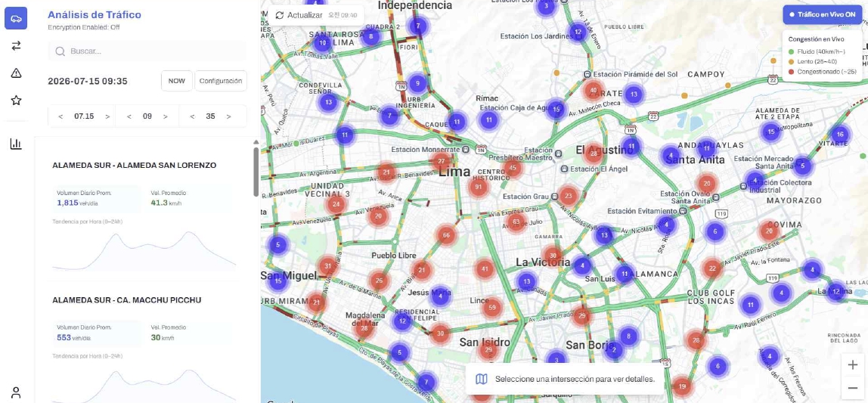Image resolution: width=868 pixels, height=403 pixels.
Task: Select the red cluster marker 19
Action: (x=682, y=386)
